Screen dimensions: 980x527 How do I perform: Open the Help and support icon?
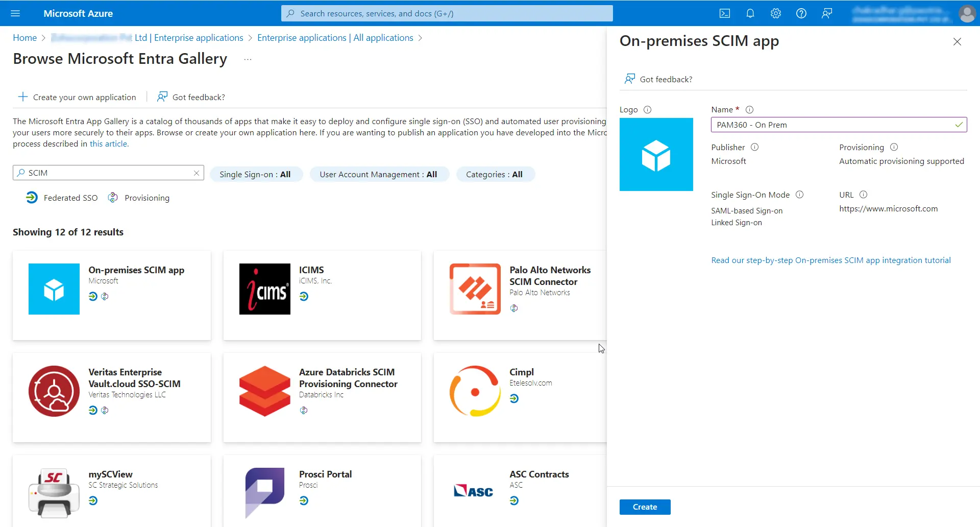coord(801,13)
